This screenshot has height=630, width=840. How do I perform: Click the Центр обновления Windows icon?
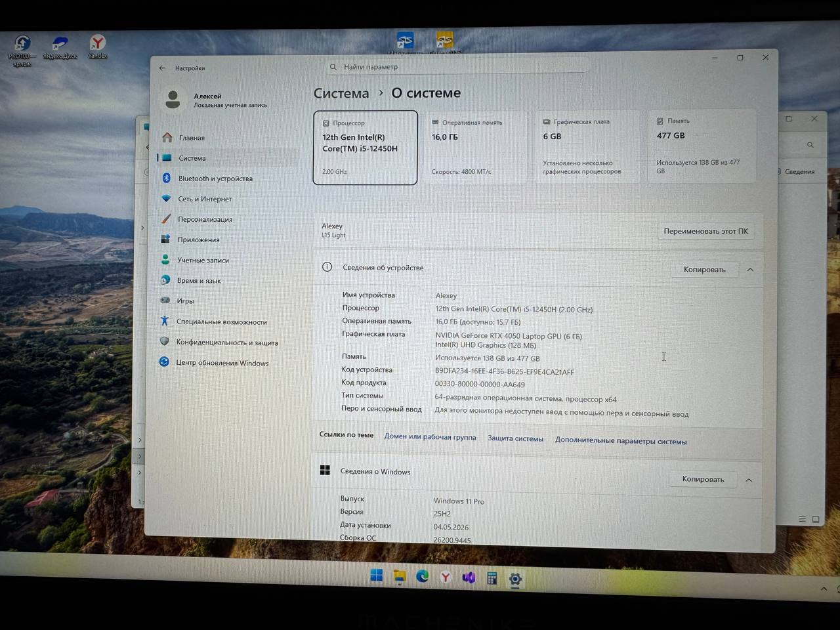164,362
